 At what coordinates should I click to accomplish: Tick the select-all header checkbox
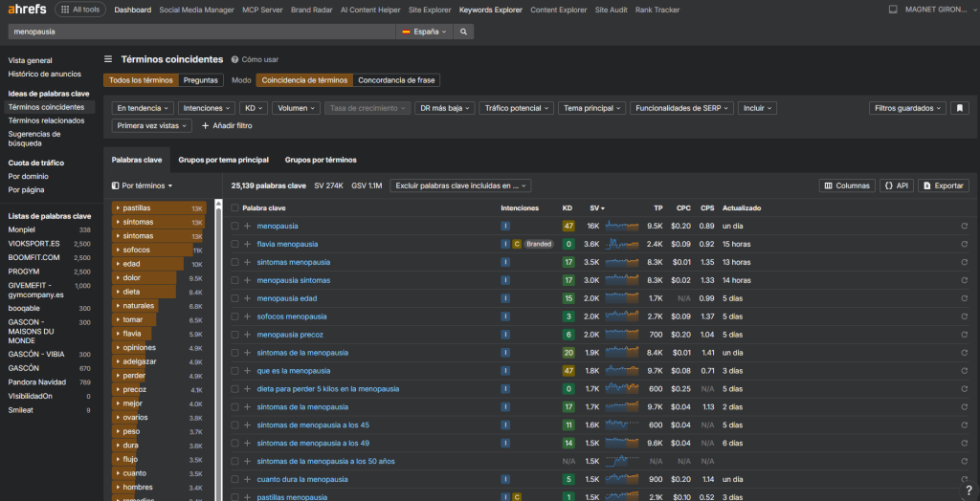tap(234, 207)
